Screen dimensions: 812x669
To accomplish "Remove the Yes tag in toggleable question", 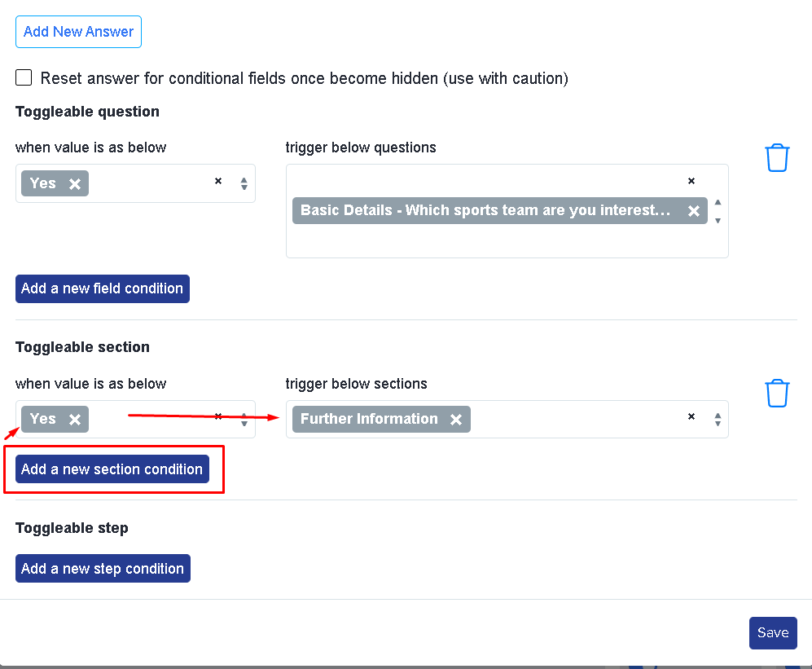I will [x=75, y=184].
